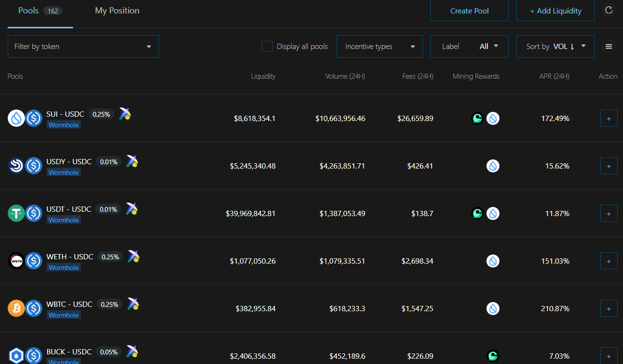Click the USDC coin icon in SUI - USDC row
The image size is (623, 364).
pos(34,118)
